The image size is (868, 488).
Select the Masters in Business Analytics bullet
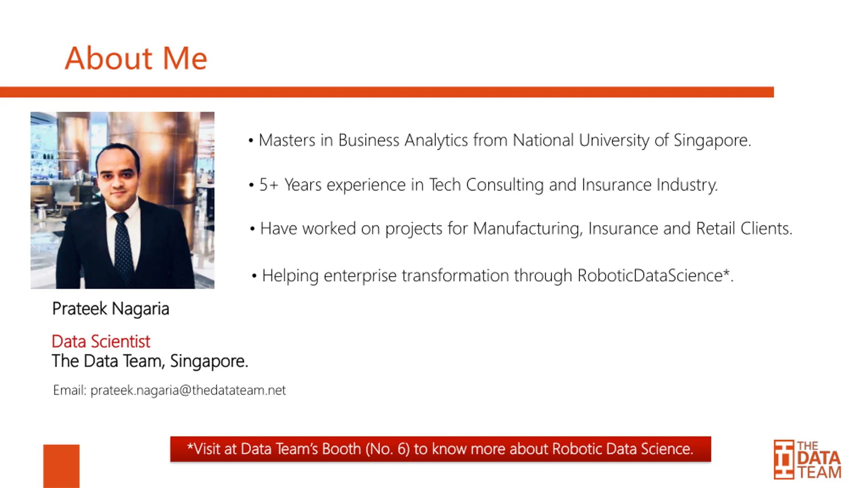click(500, 140)
